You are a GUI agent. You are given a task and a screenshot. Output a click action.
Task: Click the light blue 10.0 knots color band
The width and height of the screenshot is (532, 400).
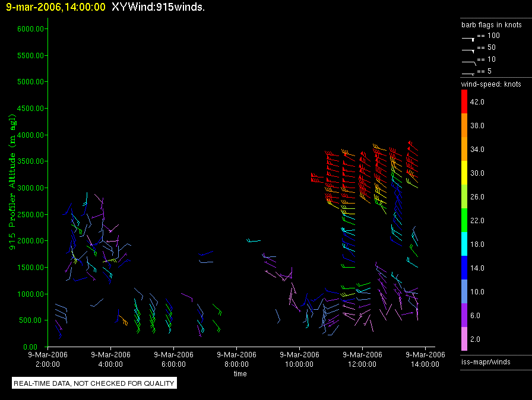(464, 291)
